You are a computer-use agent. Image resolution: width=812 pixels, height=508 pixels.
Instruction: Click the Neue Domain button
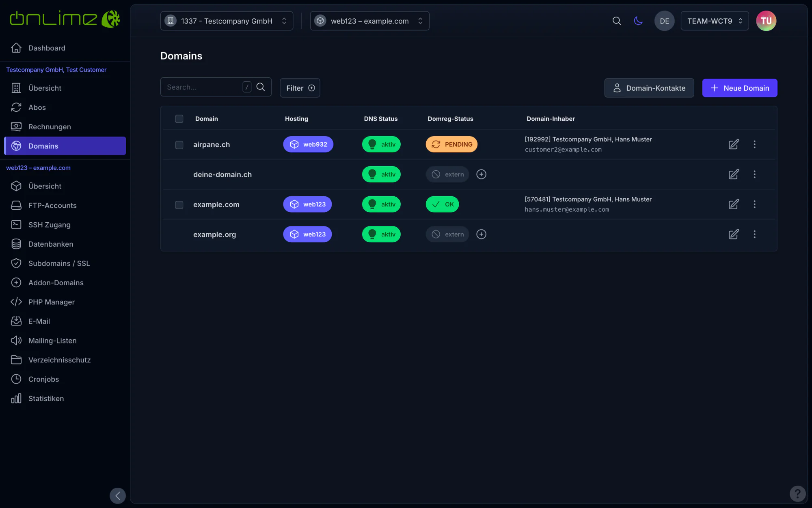point(740,88)
